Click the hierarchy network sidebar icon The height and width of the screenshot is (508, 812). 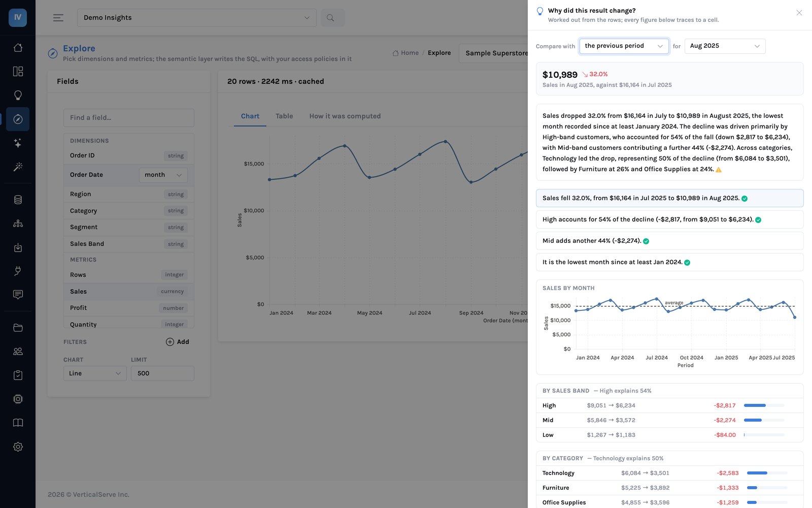click(18, 224)
